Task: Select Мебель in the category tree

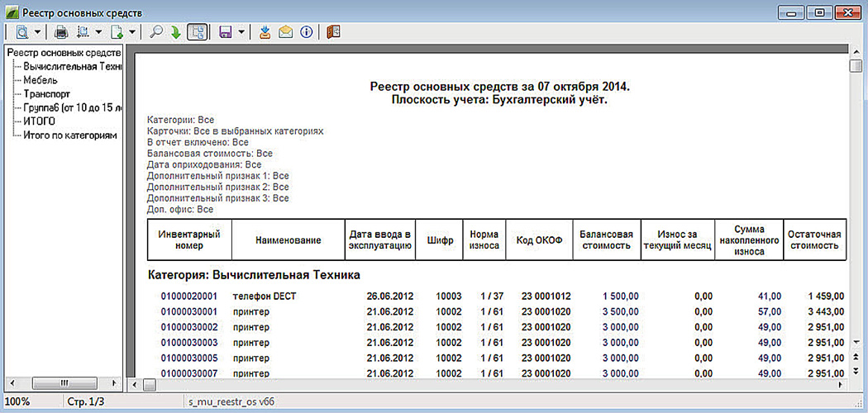Action: pos(41,80)
